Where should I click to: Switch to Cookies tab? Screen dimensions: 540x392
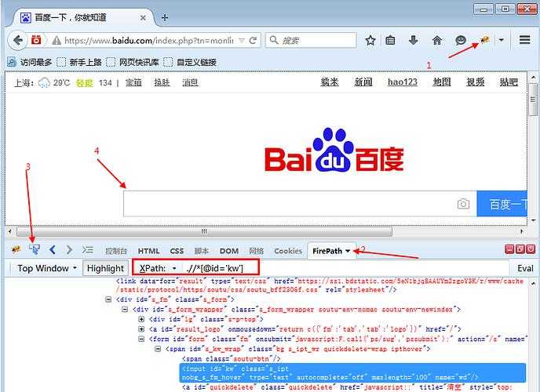tap(288, 251)
